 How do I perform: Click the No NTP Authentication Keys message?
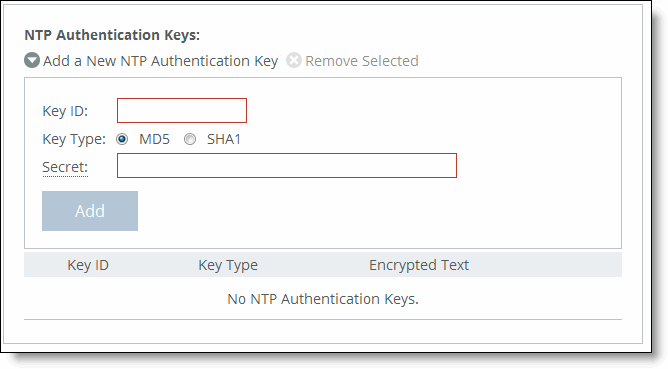(323, 299)
